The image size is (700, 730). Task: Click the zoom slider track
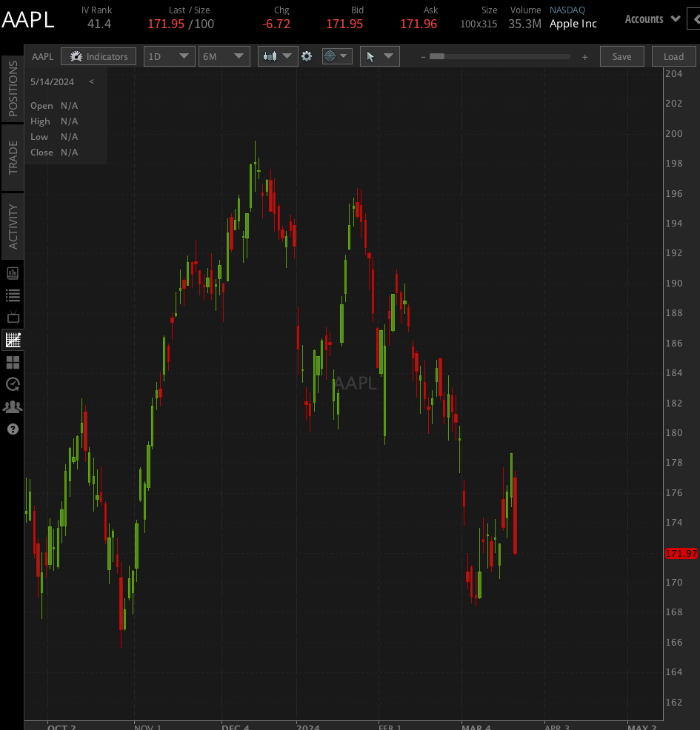coord(500,56)
